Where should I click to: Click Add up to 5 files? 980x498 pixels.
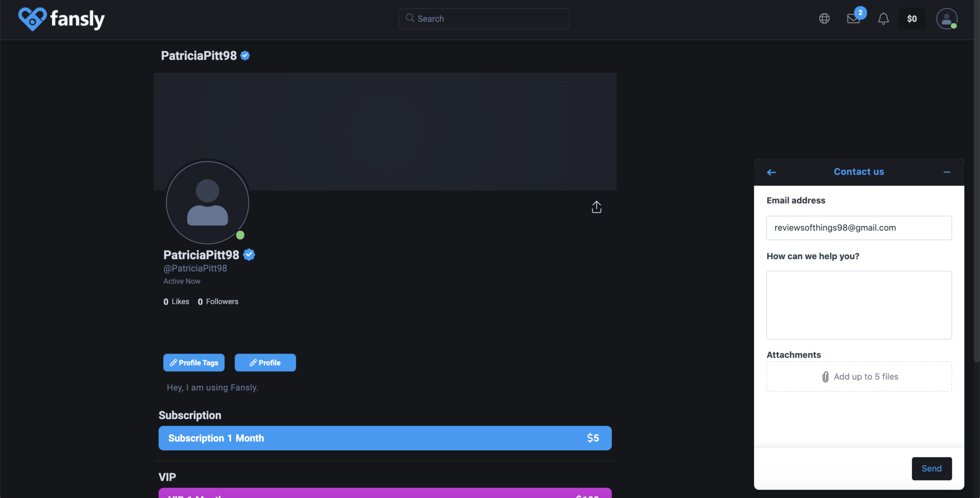(x=859, y=377)
